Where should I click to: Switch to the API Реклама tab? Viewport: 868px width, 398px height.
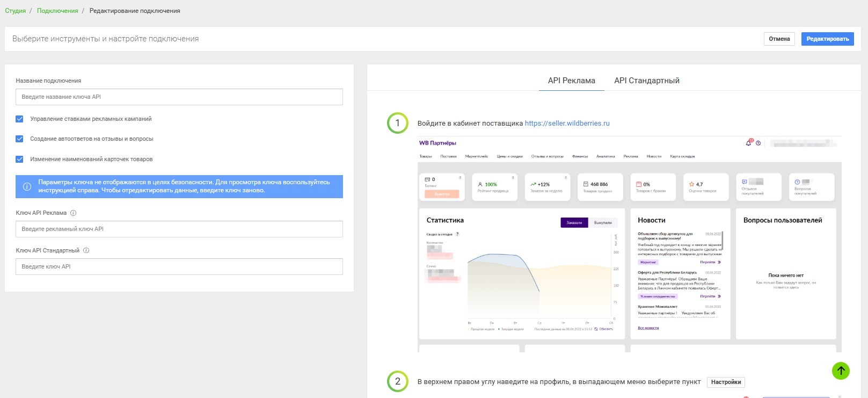click(x=571, y=81)
